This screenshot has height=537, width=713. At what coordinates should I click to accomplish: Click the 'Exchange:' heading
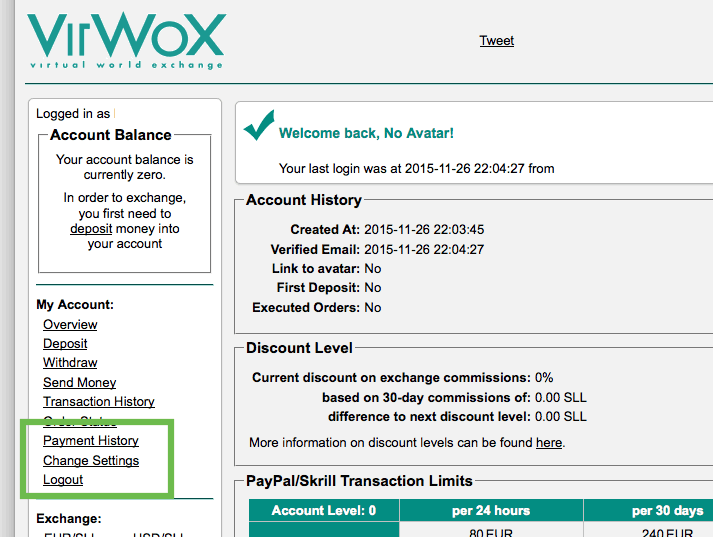(69, 518)
